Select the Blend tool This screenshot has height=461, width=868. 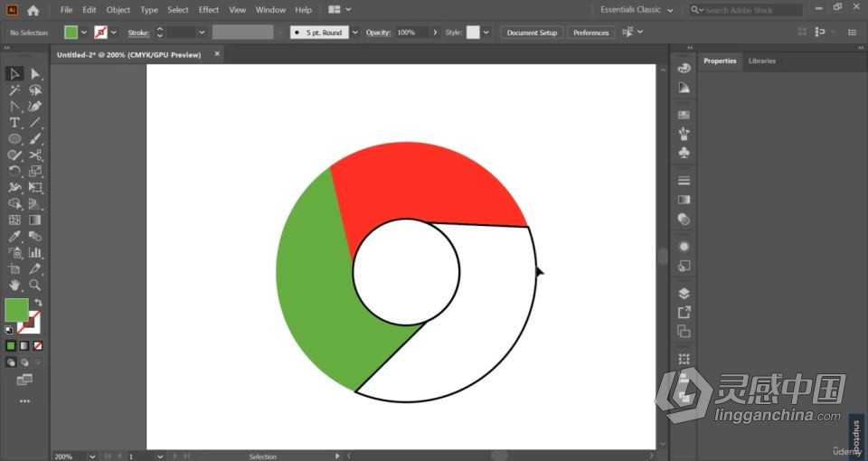(x=35, y=236)
